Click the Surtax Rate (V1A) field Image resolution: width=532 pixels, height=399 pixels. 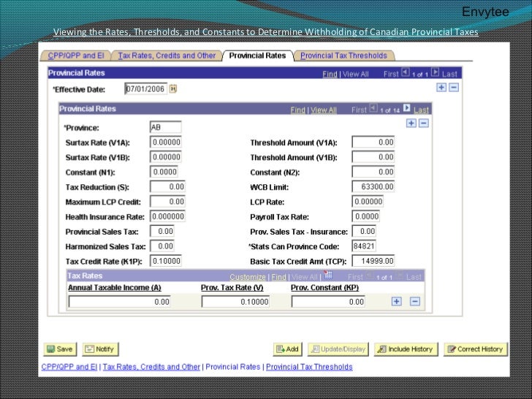pos(166,142)
